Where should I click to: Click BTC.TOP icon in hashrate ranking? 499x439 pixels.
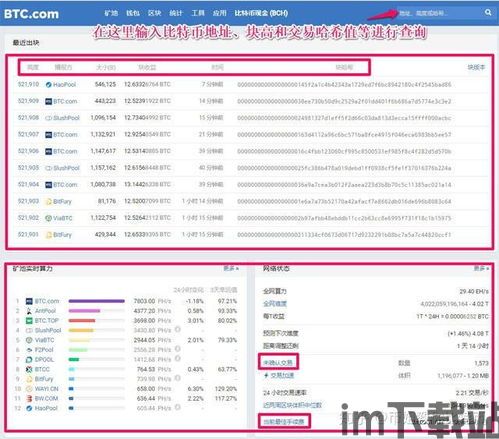(x=29, y=320)
